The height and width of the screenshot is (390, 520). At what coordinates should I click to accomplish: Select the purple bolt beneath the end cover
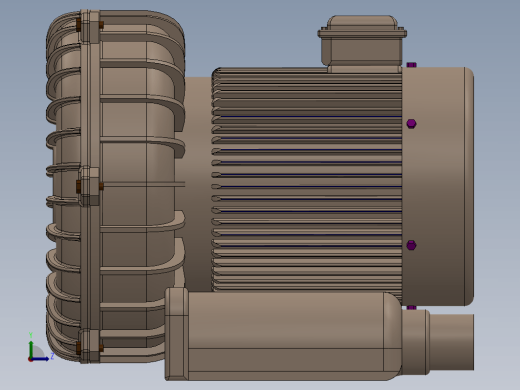click(412, 308)
